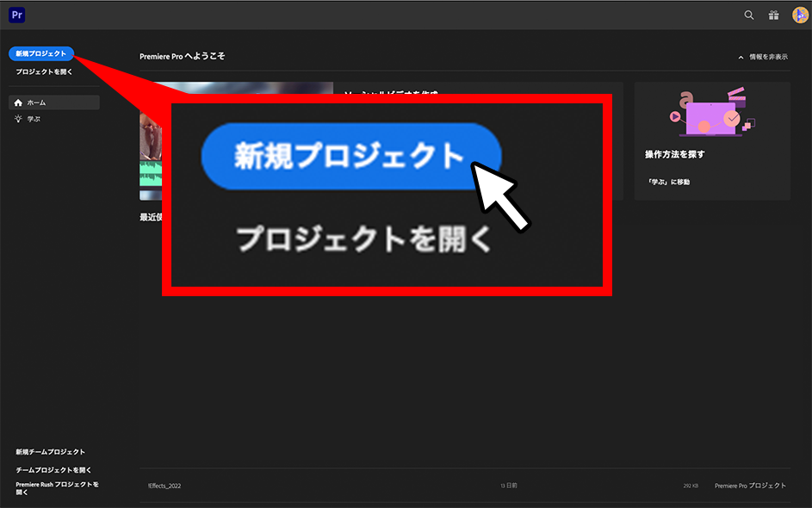Viewport: 812px width, 508px height.
Task: Select the ホーム sidebar item
Action: click(x=54, y=102)
